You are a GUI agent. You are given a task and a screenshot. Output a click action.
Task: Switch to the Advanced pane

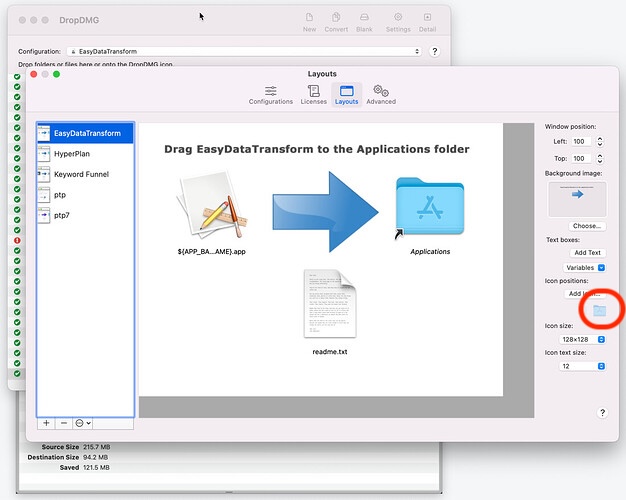380,94
